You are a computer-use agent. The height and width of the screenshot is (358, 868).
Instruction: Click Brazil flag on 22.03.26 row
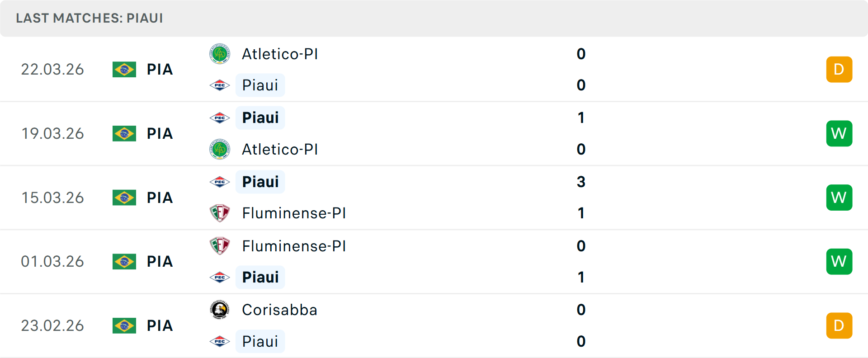point(124,70)
